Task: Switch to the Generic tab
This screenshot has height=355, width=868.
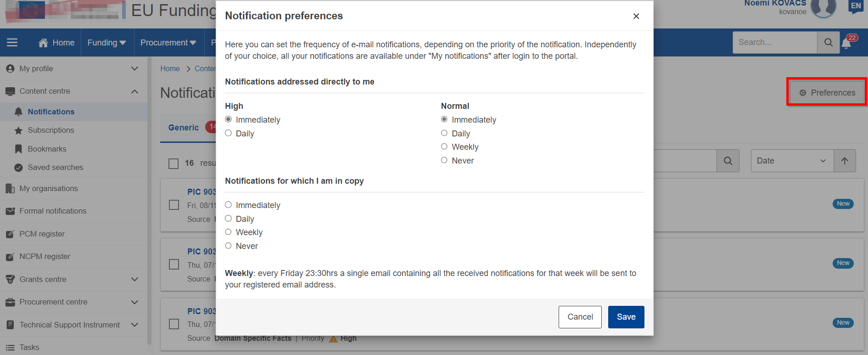Action: (184, 128)
